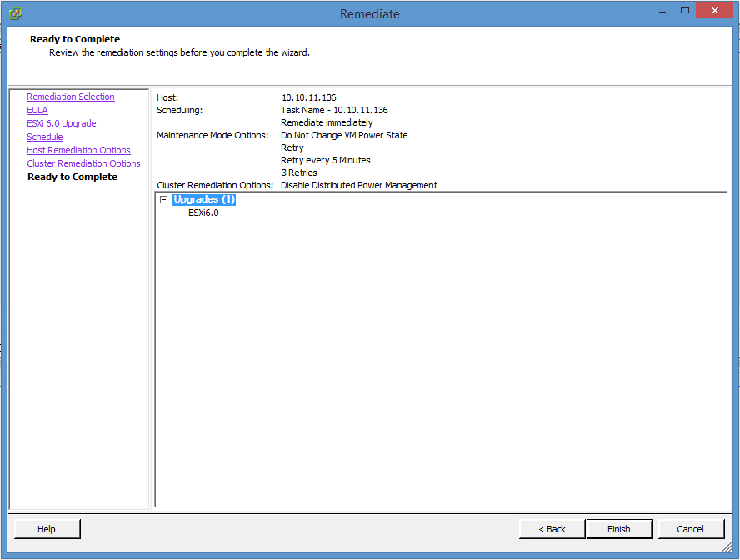Close the Remediate window
The width and height of the screenshot is (740, 560).
point(714,10)
